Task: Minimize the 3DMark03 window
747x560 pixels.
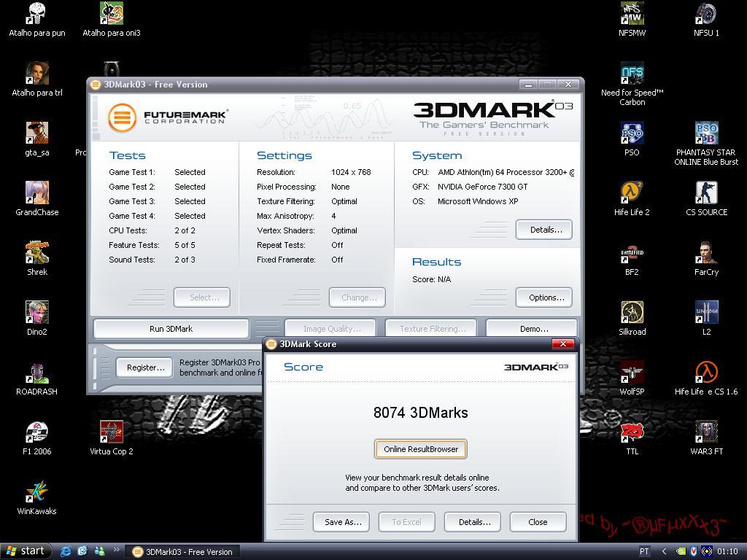Action: [528, 85]
